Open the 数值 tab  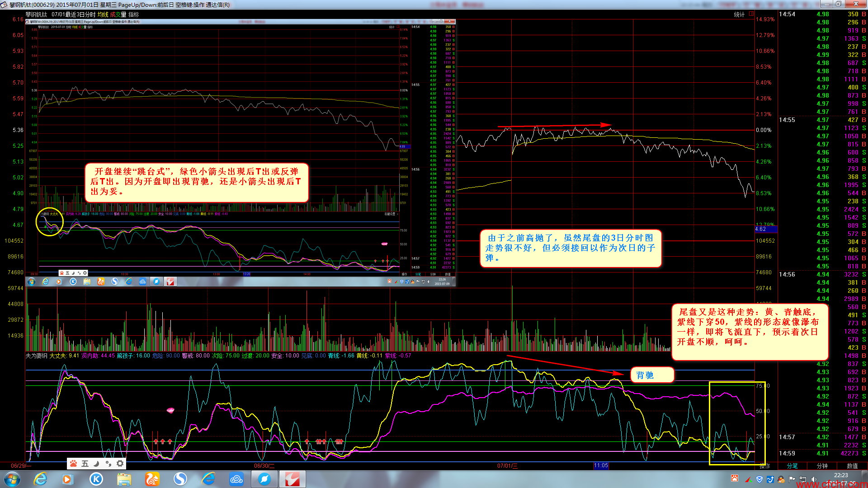click(852, 466)
